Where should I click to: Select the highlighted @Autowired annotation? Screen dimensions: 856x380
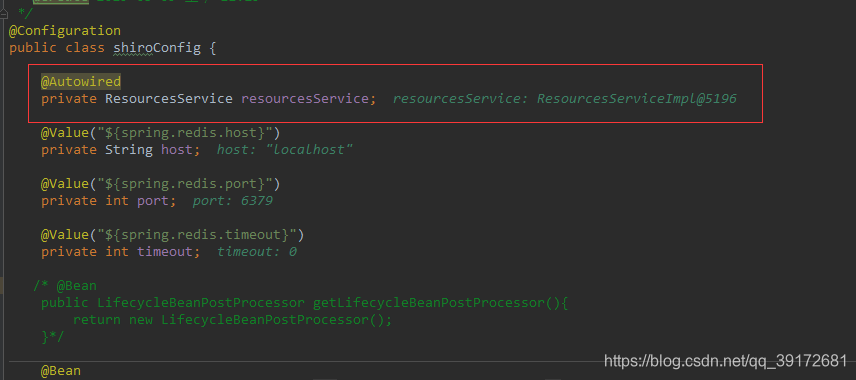coord(81,82)
